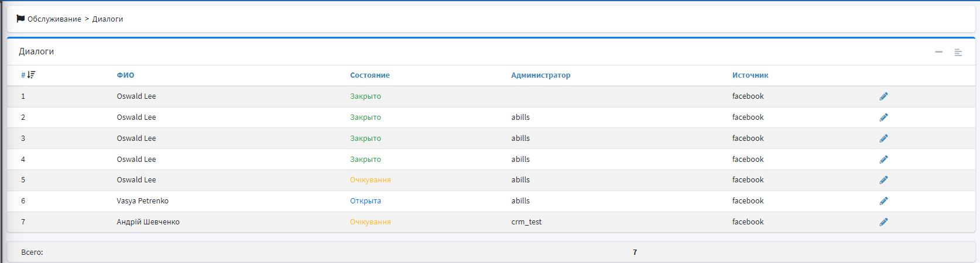Screen dimensions: 980x263
Task: Open edit pencil for dialog row 2
Action: tap(883, 117)
